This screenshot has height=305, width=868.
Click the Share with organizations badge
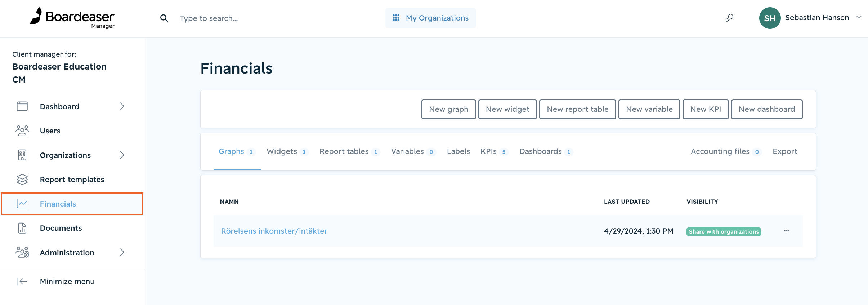(724, 231)
